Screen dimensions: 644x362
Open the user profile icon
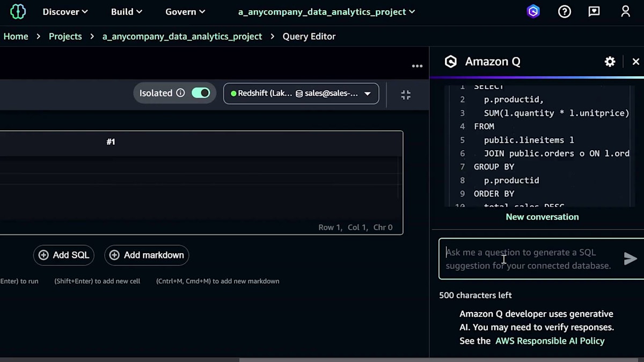(625, 12)
